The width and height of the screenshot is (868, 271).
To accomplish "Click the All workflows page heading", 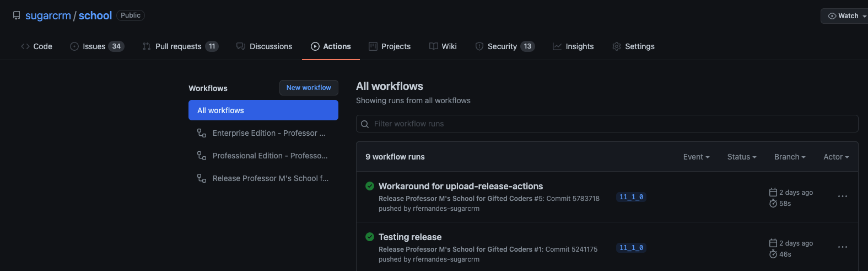I will click(x=390, y=86).
